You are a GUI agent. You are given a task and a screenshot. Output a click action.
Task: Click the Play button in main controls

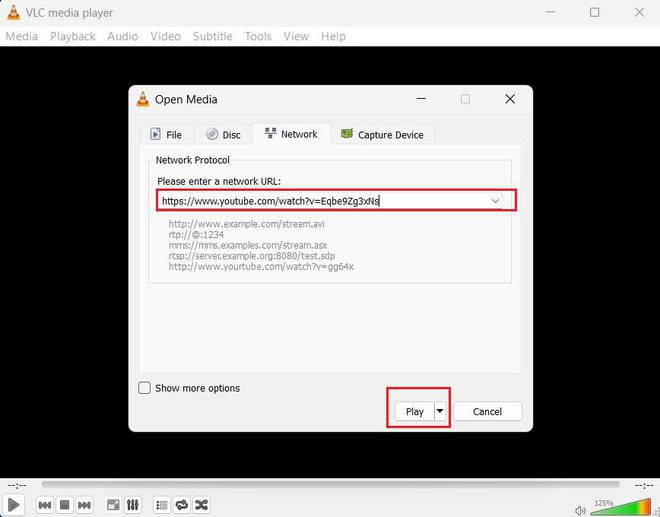[13, 504]
